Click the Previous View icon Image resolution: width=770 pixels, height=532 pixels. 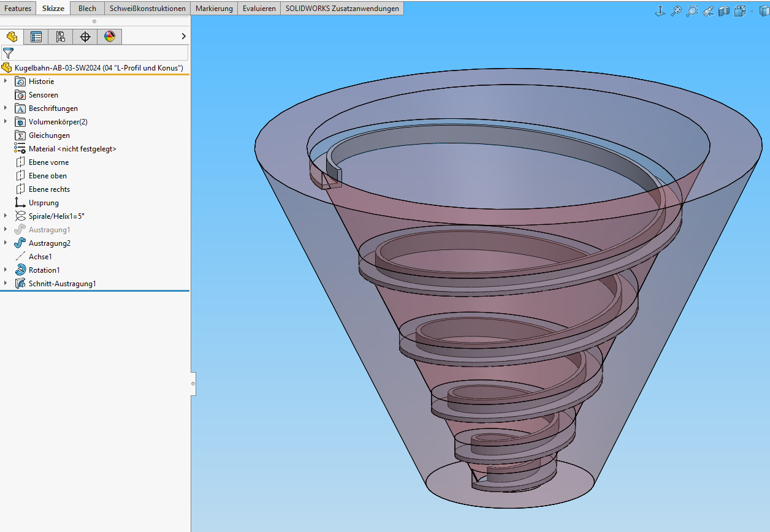[x=708, y=10]
